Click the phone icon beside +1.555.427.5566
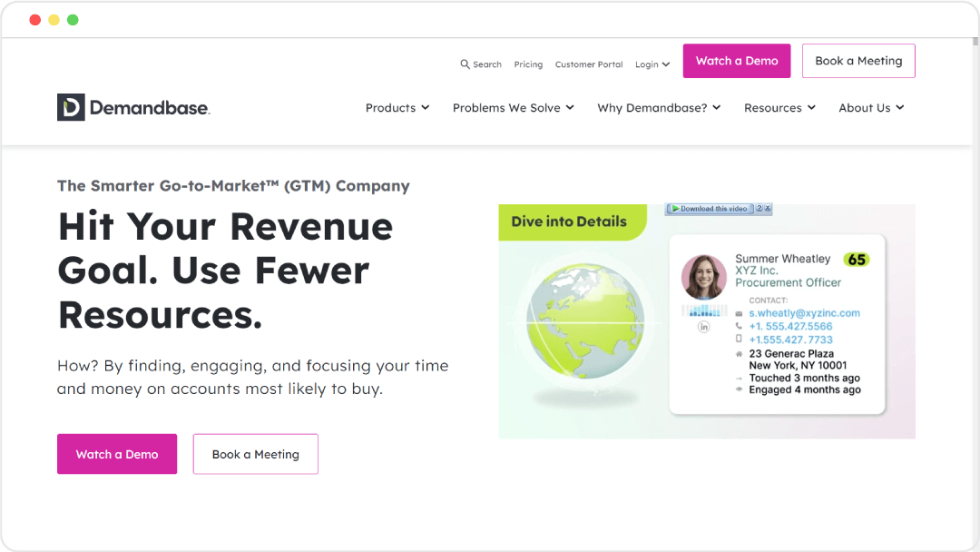The width and height of the screenshot is (980, 552). pos(739,325)
